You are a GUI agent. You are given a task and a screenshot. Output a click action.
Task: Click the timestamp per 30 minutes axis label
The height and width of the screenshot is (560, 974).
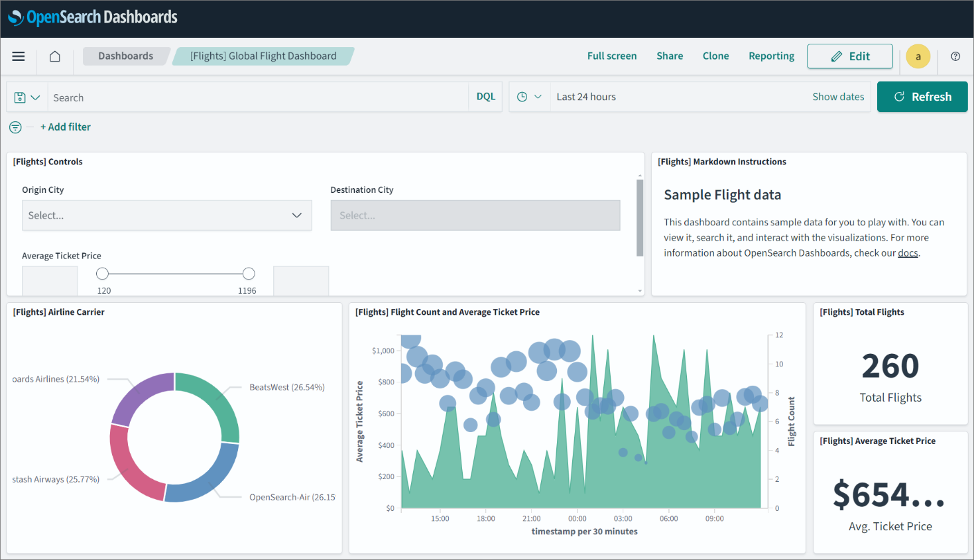click(x=585, y=532)
